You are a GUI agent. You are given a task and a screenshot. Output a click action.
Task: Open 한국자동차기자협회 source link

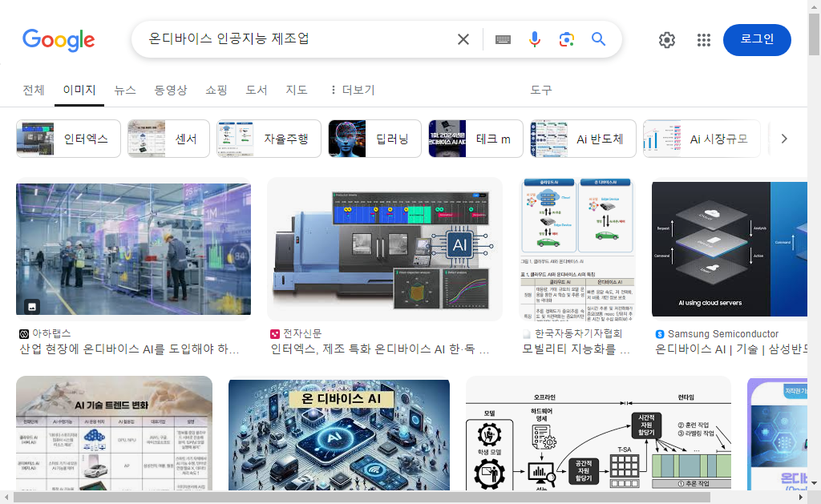coord(578,333)
